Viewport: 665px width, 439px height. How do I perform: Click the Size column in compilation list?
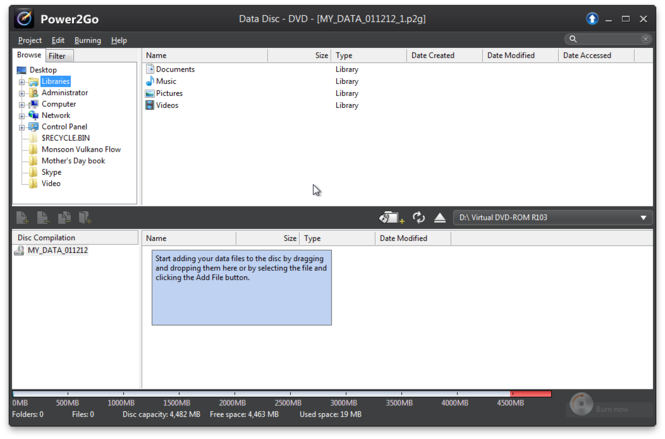coord(268,238)
